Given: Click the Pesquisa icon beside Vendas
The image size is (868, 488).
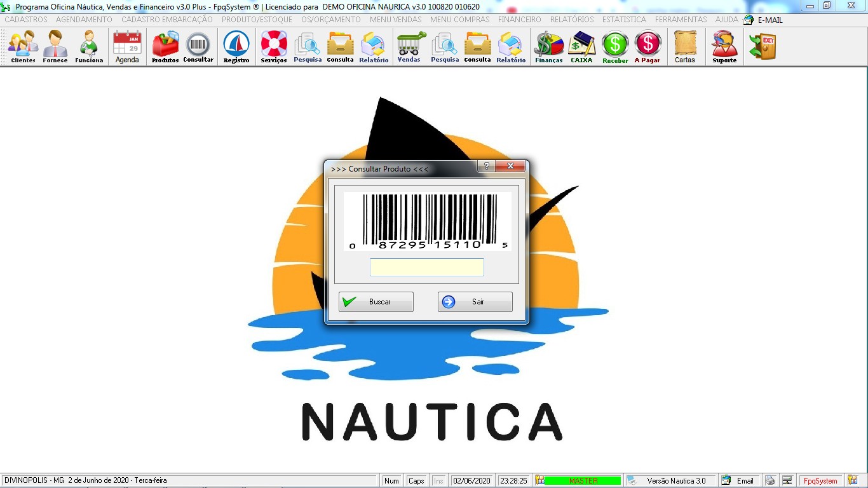Looking at the screenshot, I should 445,47.
